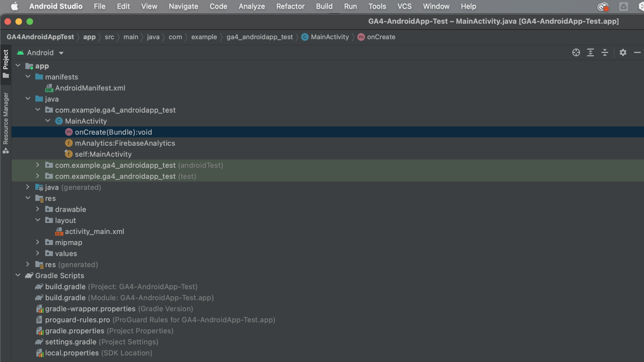Collapse the manifests folder chevron
Image resolution: width=644 pixels, height=362 pixels.
pos(28,77)
